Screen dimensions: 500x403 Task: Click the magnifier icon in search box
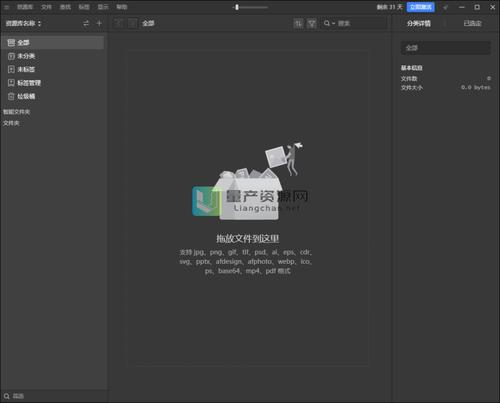tap(327, 23)
